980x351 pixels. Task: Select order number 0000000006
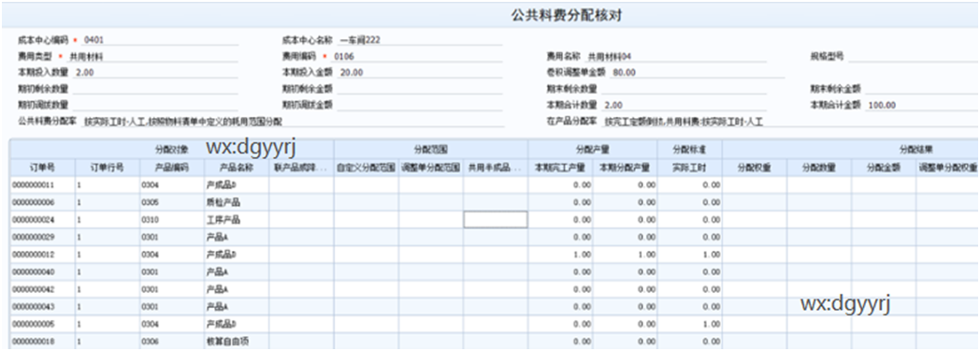42,203
